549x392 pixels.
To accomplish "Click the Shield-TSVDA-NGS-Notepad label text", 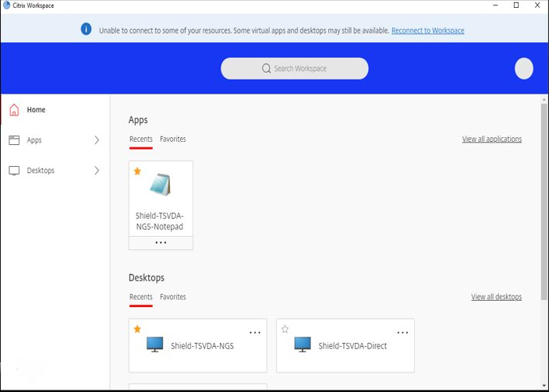I will pos(160,221).
